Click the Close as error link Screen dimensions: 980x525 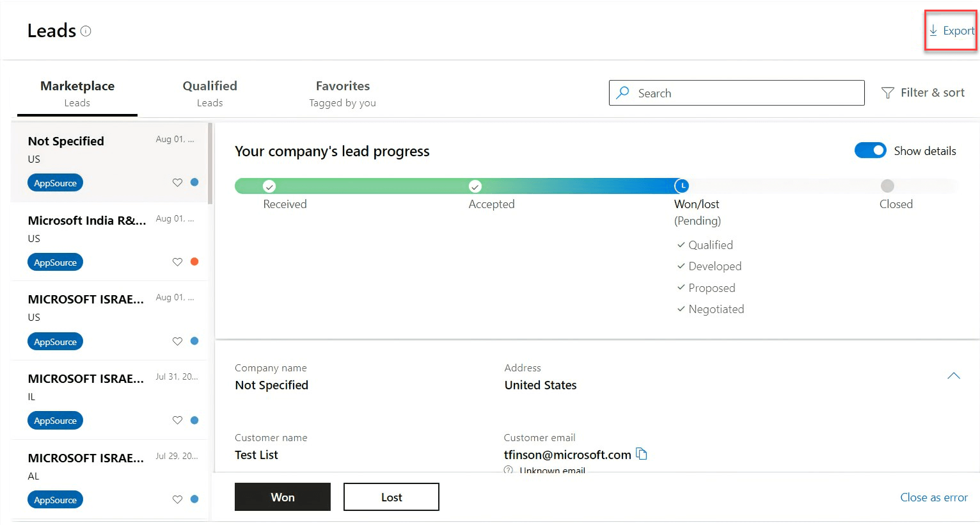934,497
